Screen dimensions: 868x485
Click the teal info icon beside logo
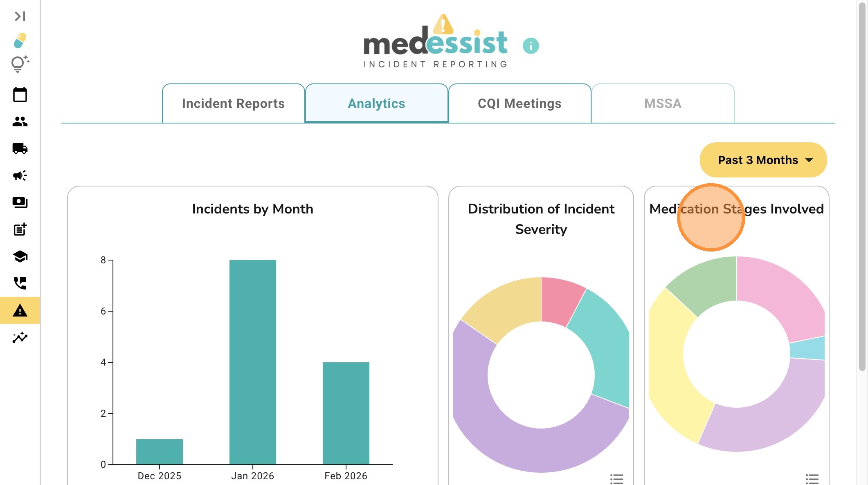tap(531, 45)
